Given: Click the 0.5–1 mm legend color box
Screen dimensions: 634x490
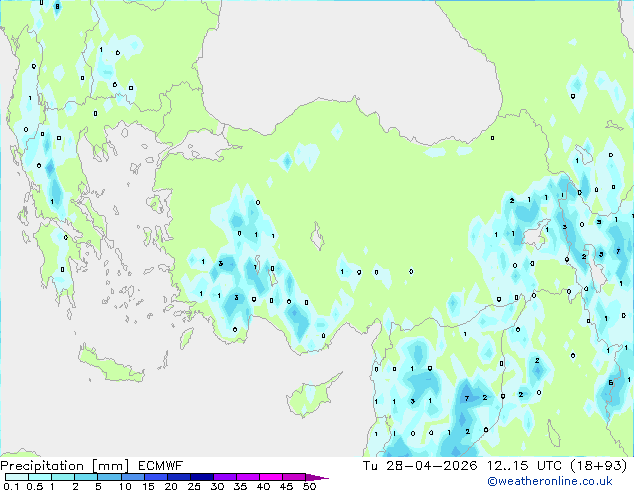Looking at the screenshot, I should pyautogui.click(x=40, y=477).
